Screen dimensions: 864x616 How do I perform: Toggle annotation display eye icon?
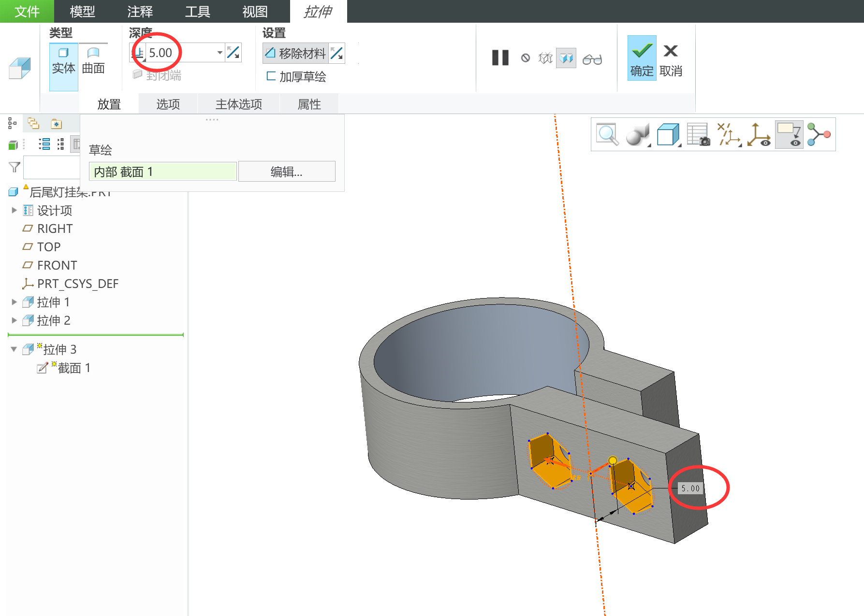point(789,134)
